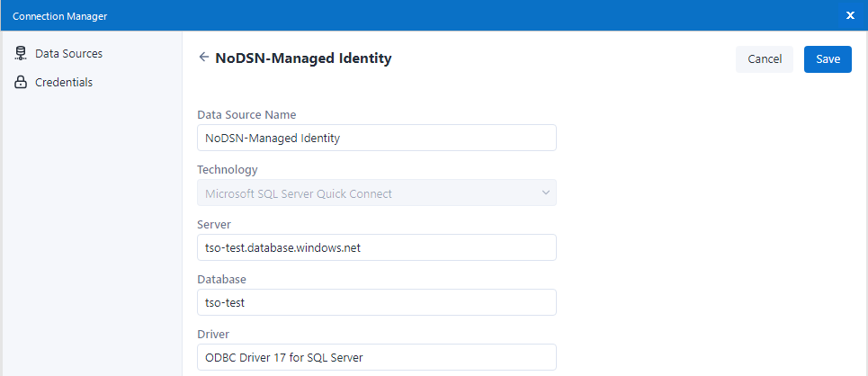868x376 pixels.
Task: Click the Credentials padlock icon
Action: [21, 83]
